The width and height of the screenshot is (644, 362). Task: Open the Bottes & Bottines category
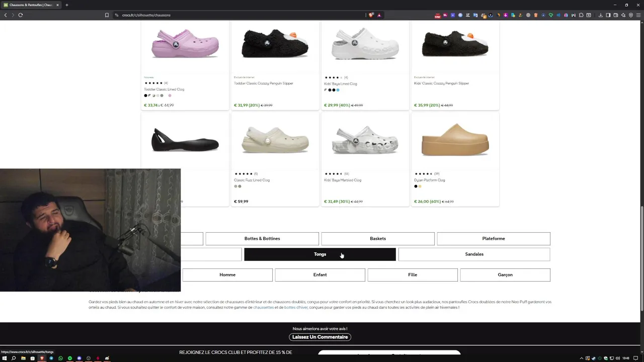[262, 239]
